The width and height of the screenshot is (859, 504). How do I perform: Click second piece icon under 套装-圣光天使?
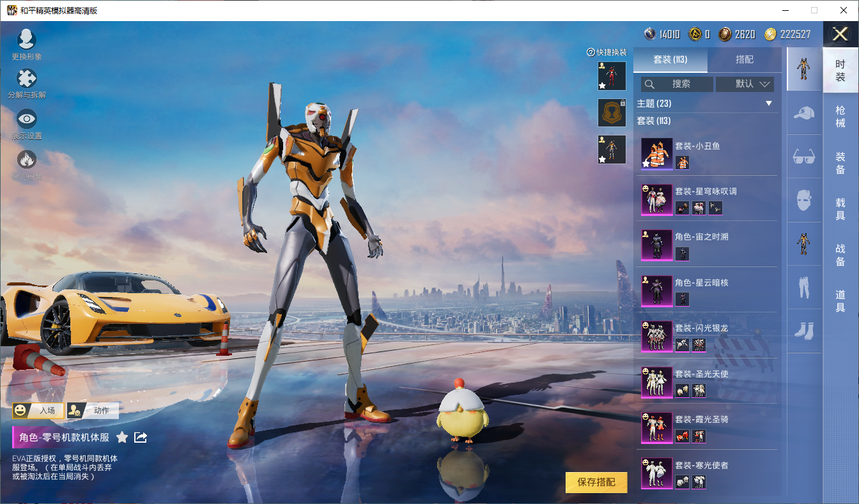tap(699, 390)
